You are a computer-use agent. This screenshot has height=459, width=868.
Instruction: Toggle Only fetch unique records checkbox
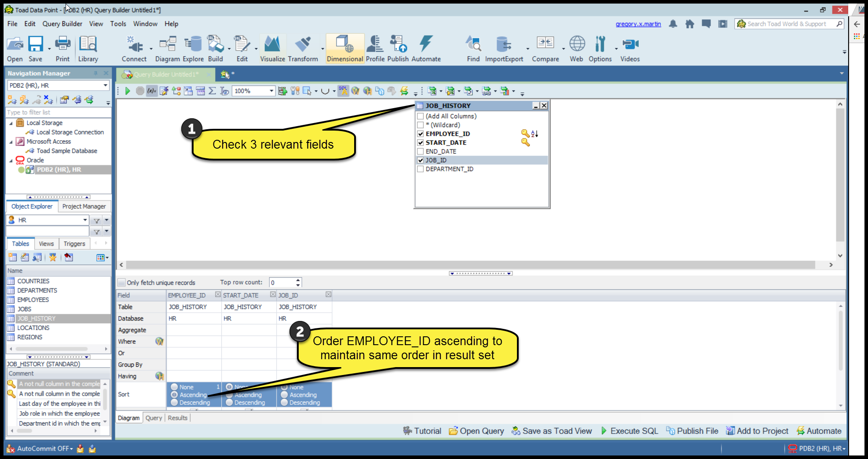(x=121, y=283)
